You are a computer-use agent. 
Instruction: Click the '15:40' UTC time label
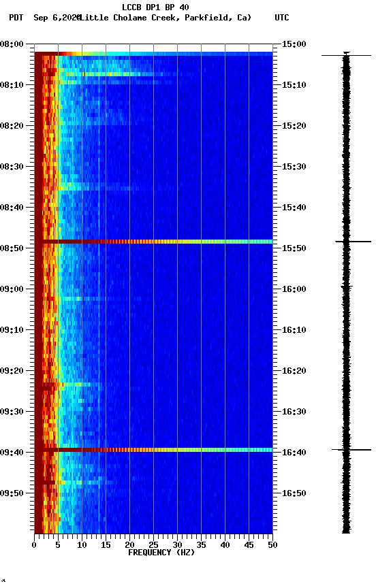pyautogui.click(x=294, y=208)
